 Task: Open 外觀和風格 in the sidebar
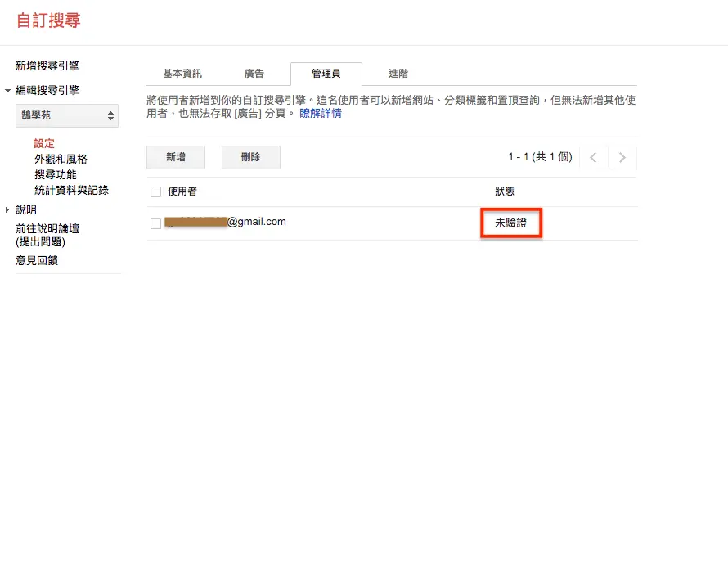tap(61, 159)
